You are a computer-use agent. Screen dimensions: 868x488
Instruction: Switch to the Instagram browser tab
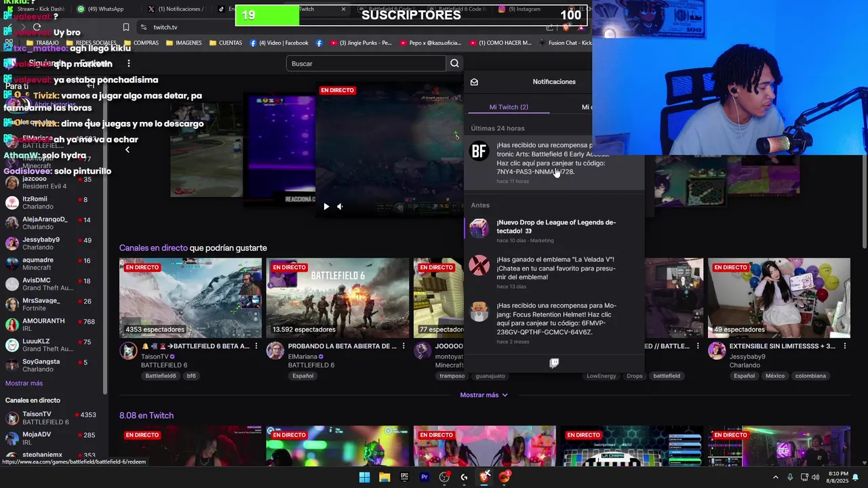pyautogui.click(x=529, y=9)
